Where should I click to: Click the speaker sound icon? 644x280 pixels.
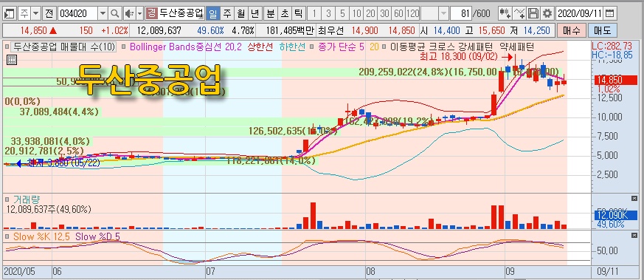[129, 13]
